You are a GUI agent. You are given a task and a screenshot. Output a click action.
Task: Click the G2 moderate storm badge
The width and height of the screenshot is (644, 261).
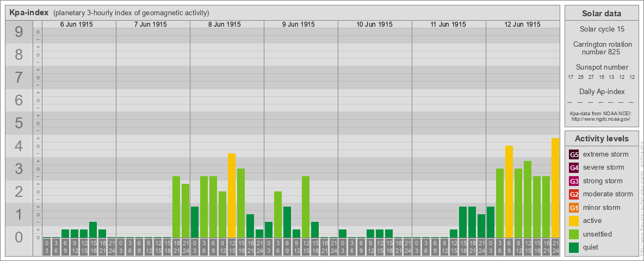[x=574, y=194]
